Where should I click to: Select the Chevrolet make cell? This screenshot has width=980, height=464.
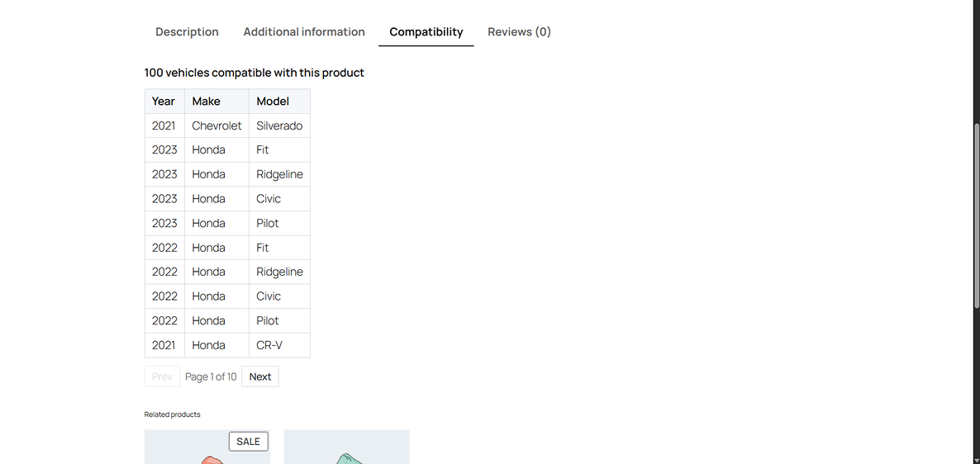216,125
